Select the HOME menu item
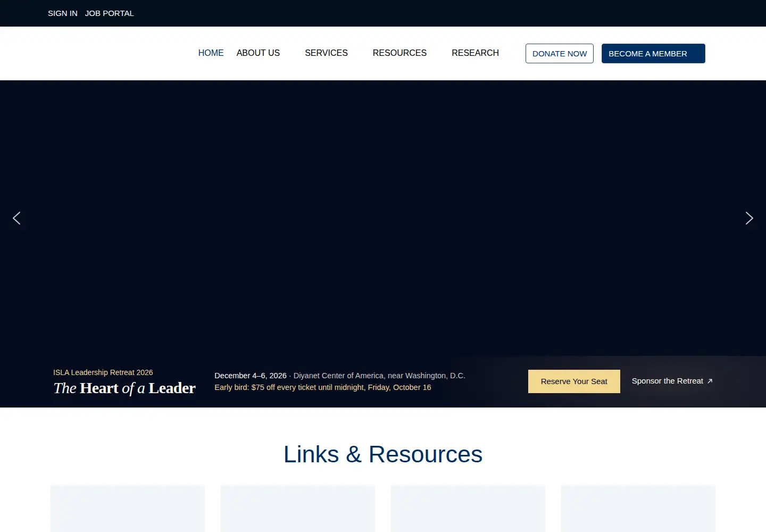 211,53
